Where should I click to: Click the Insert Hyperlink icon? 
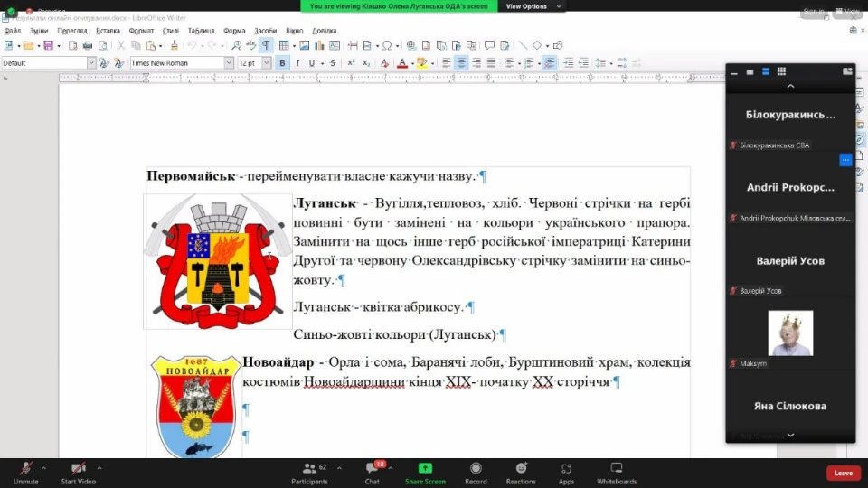click(x=410, y=45)
